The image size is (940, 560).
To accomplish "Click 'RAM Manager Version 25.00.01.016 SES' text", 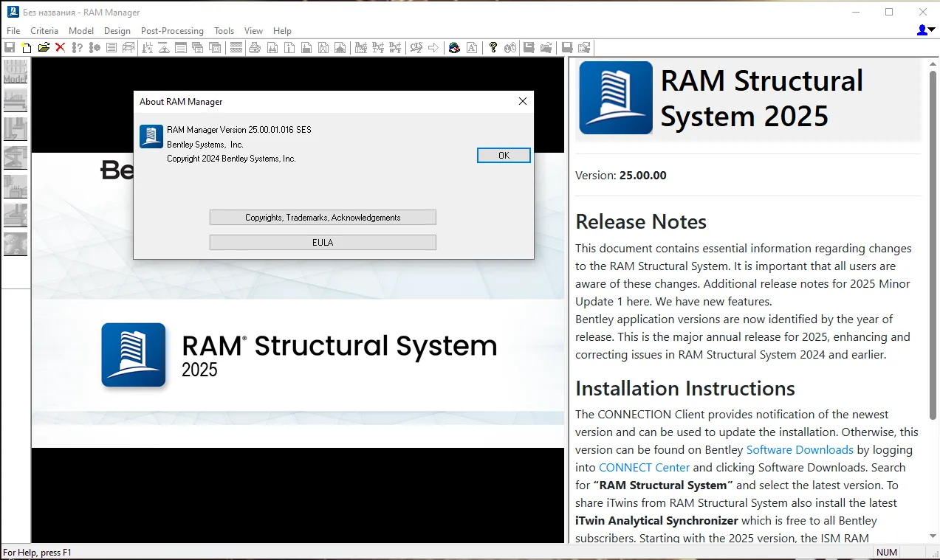I will pos(239,130).
